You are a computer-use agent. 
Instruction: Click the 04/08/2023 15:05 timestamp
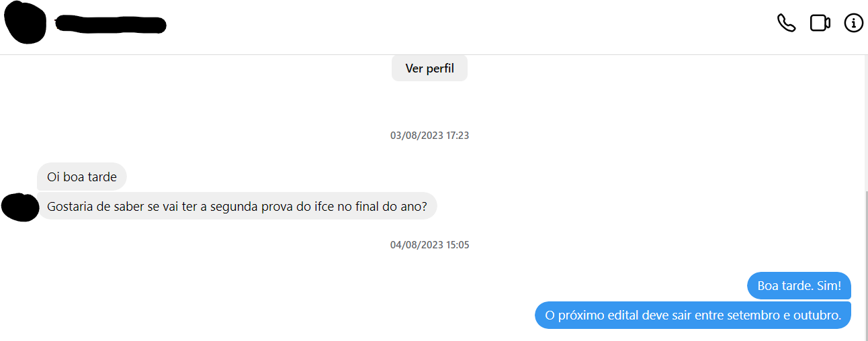[429, 245]
